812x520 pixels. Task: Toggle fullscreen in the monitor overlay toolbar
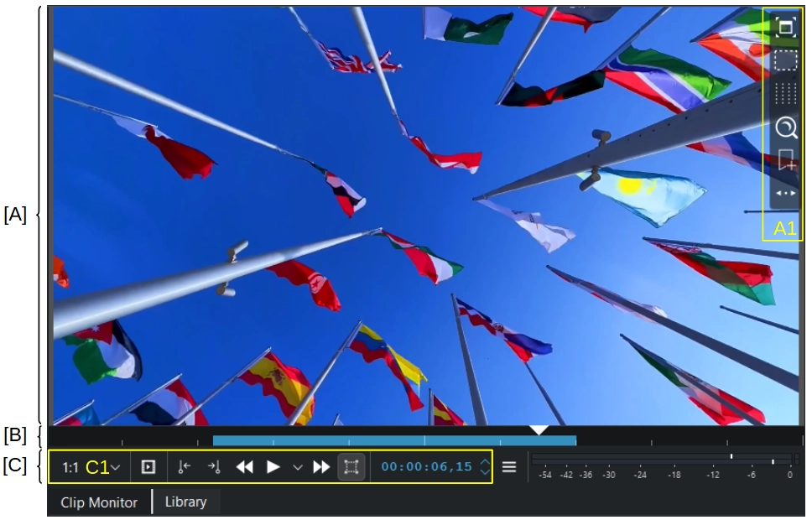[785, 28]
